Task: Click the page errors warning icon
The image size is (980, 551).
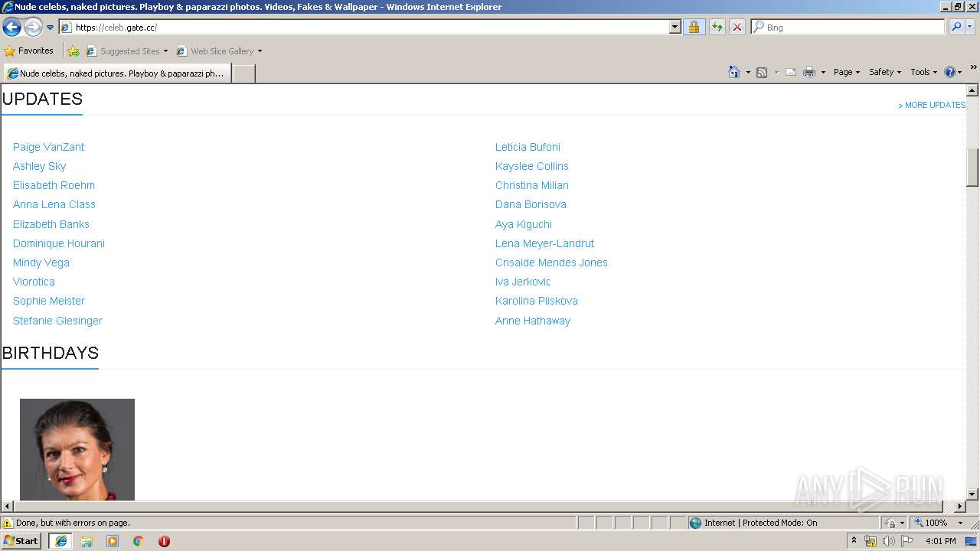Action: pos(8,523)
